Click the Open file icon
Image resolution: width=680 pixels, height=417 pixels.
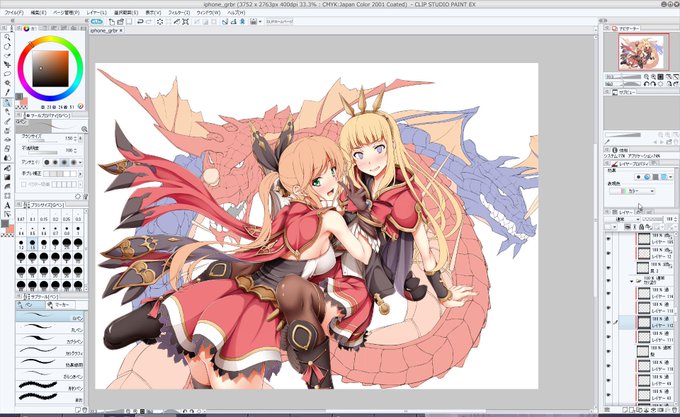120,21
